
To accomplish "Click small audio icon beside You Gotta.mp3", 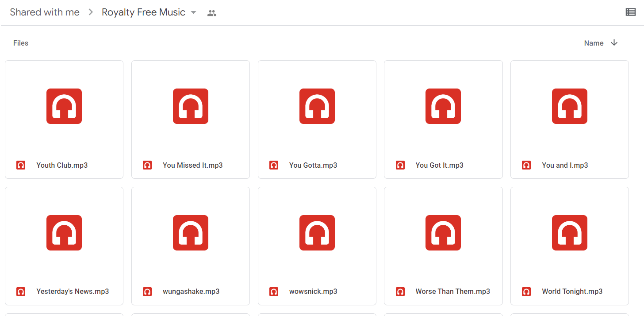I will pos(274,165).
